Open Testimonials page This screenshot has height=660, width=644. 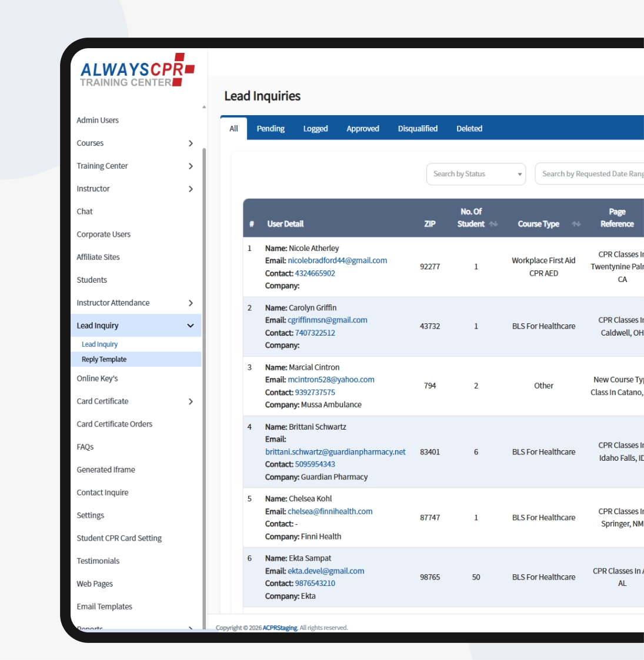point(98,561)
